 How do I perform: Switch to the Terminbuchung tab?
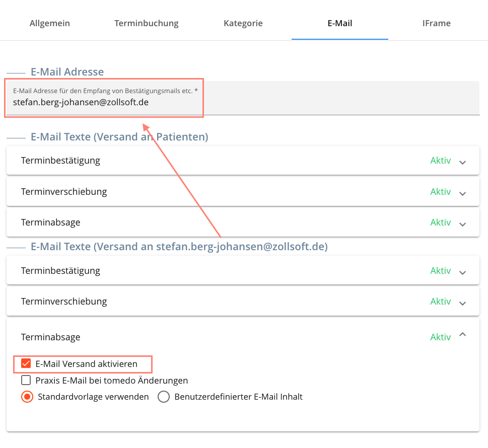coord(146,23)
